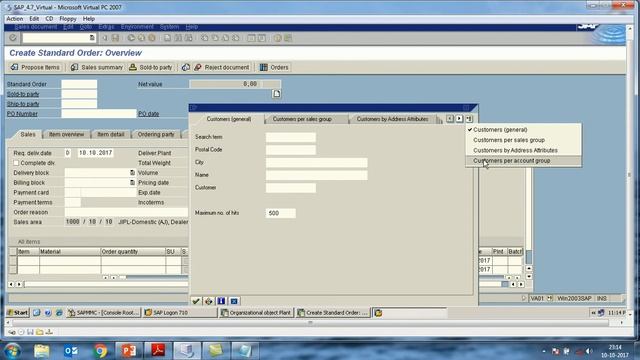Screen dimensions: 640x360
Task: Click the Cancel X icon in search dialog
Action: pyautogui.click(x=234, y=301)
